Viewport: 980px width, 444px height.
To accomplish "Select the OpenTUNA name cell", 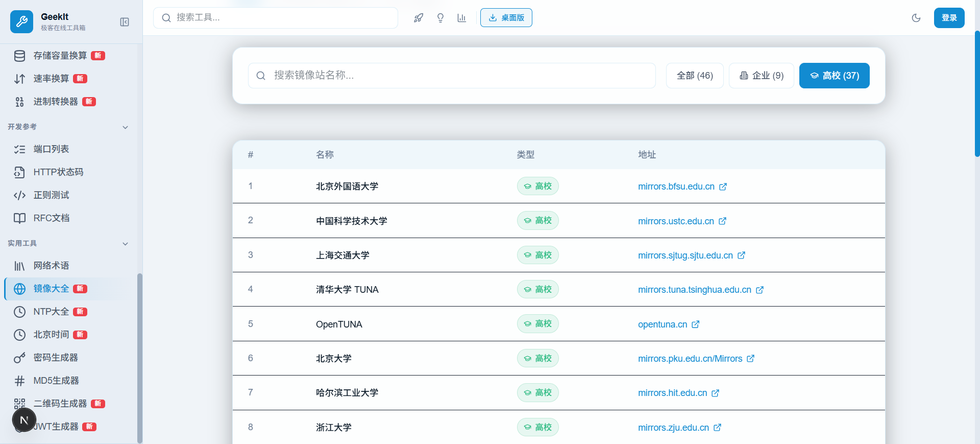I will tap(339, 324).
